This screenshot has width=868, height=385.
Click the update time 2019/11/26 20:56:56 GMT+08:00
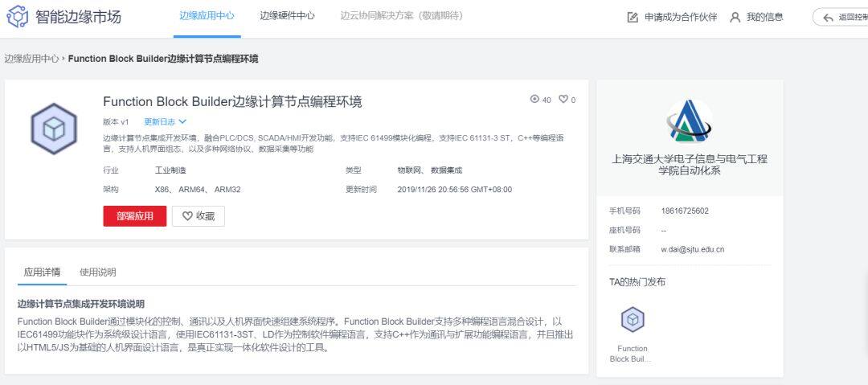pos(454,190)
